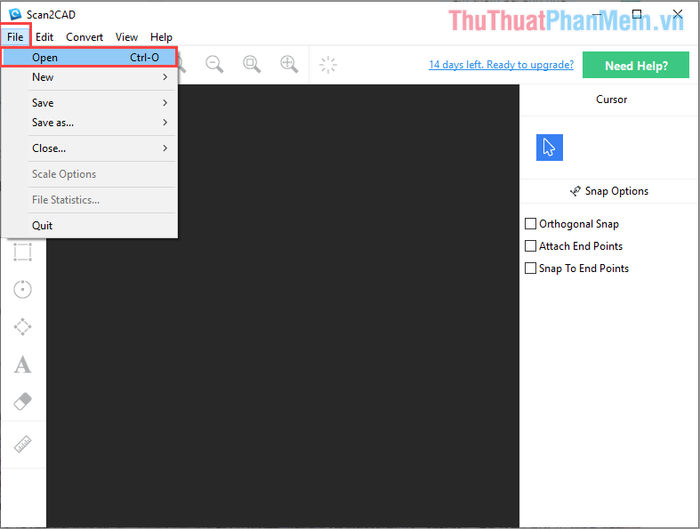Screen dimensions: 700x529
Task: Click the Scan2CAD app logo icon
Action: point(15,14)
